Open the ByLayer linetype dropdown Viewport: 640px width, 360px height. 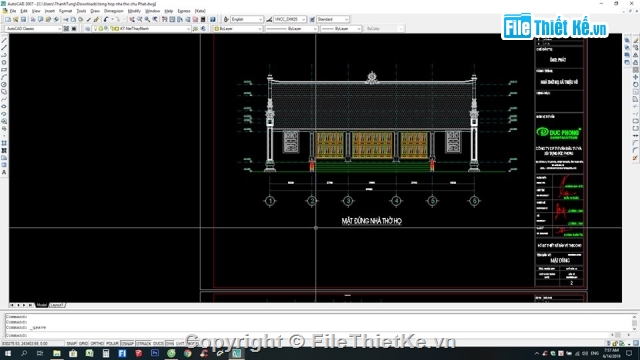[x=291, y=29]
